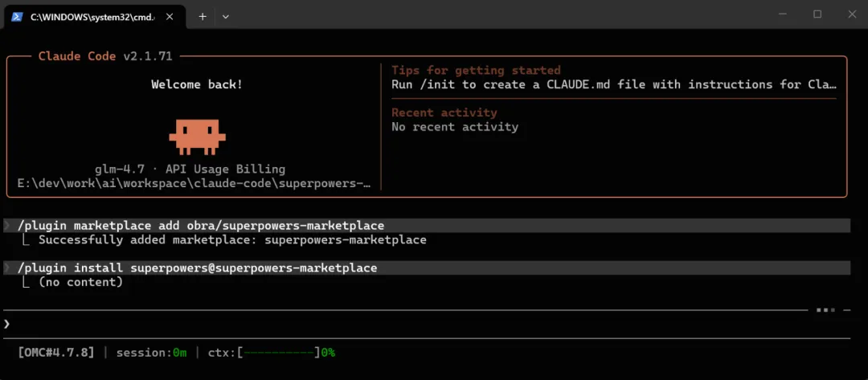Screen dimensions: 868x380
Task: Open a new terminal tab
Action: click(203, 17)
